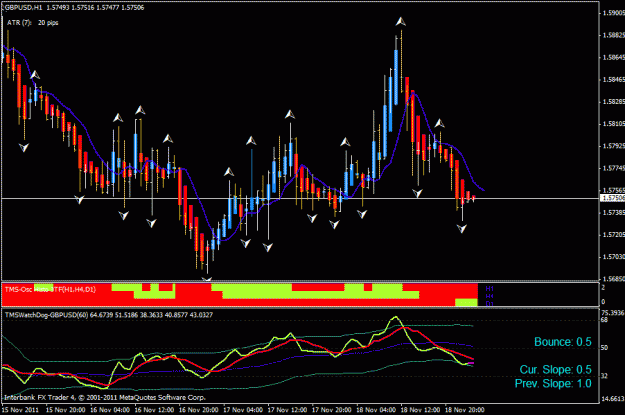625x415 pixels.
Task: Click the 15 Nov 2011 time axis label
Action: tap(20, 410)
